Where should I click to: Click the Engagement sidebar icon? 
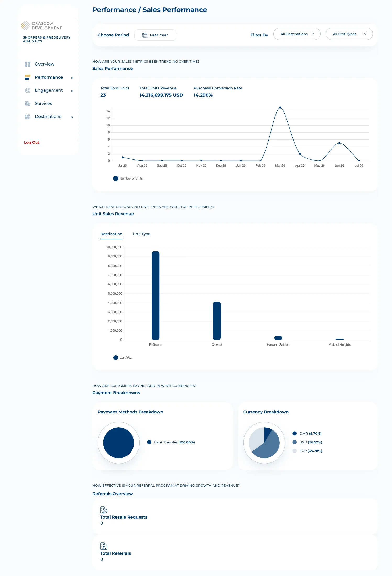pyautogui.click(x=28, y=90)
